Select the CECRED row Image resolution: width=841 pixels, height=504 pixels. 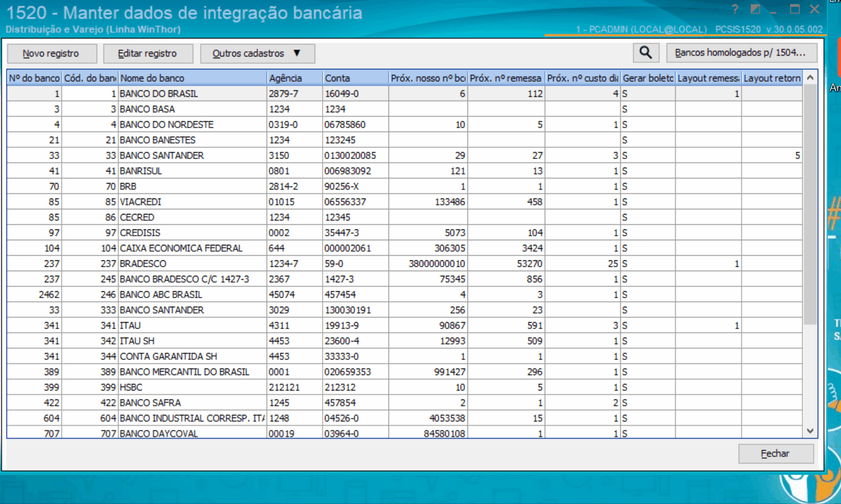404,217
